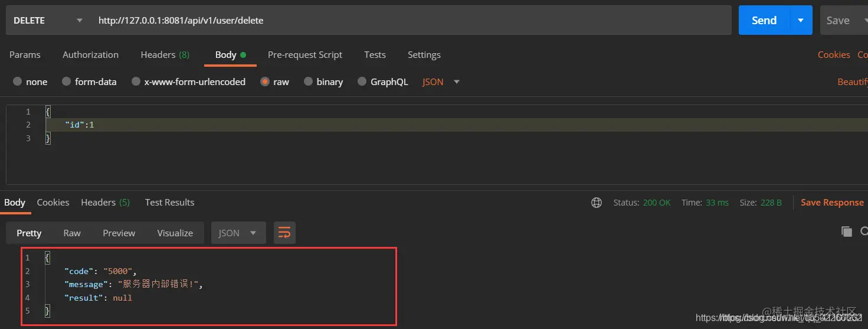Open the request Settings tab
Image resolution: width=868 pixels, height=329 pixels.
(x=424, y=54)
